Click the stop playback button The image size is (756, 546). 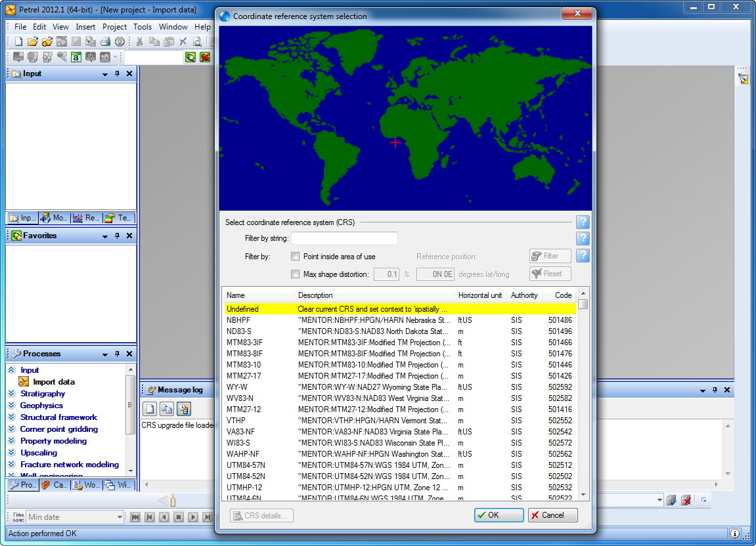tap(179, 517)
